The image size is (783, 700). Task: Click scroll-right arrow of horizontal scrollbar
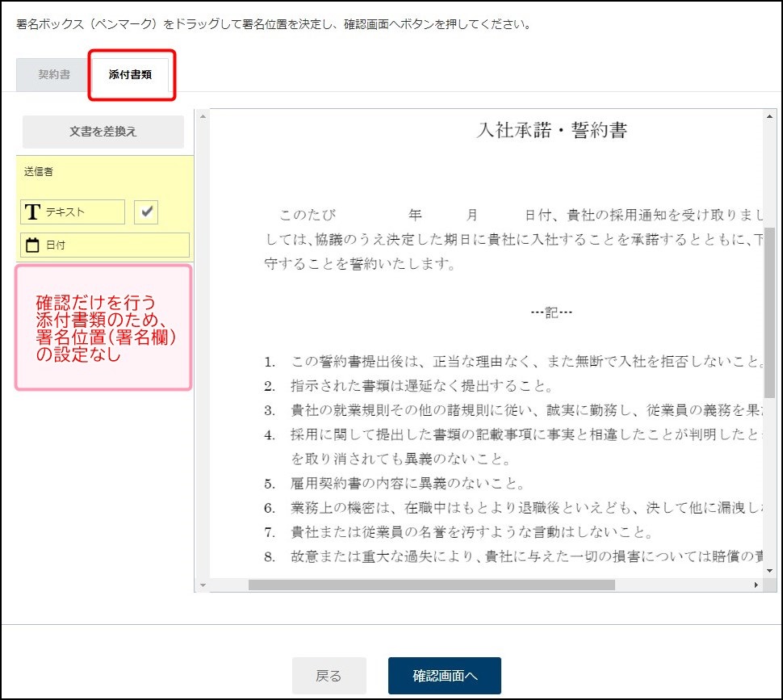coord(756,585)
